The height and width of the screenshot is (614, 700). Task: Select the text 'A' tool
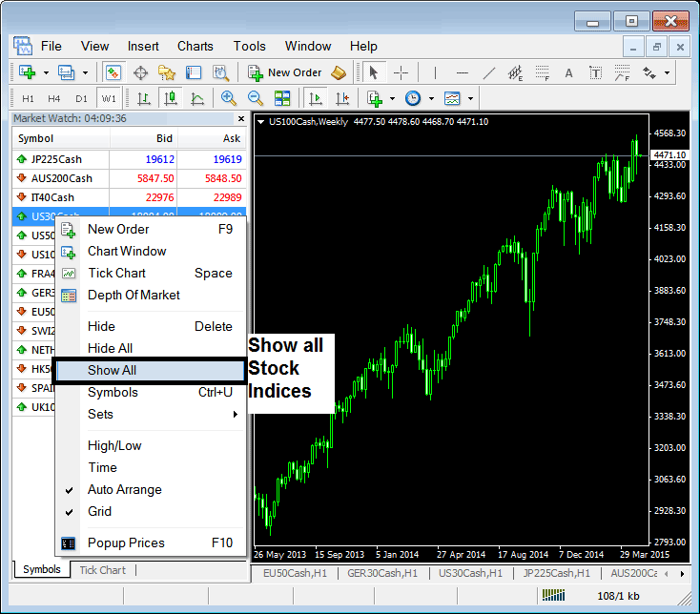tap(568, 72)
